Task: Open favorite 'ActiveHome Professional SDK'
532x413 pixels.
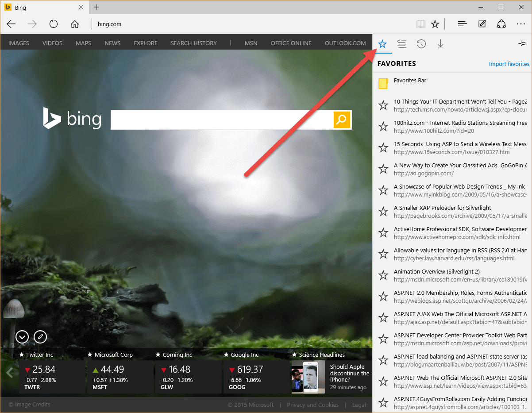Action: click(452, 232)
